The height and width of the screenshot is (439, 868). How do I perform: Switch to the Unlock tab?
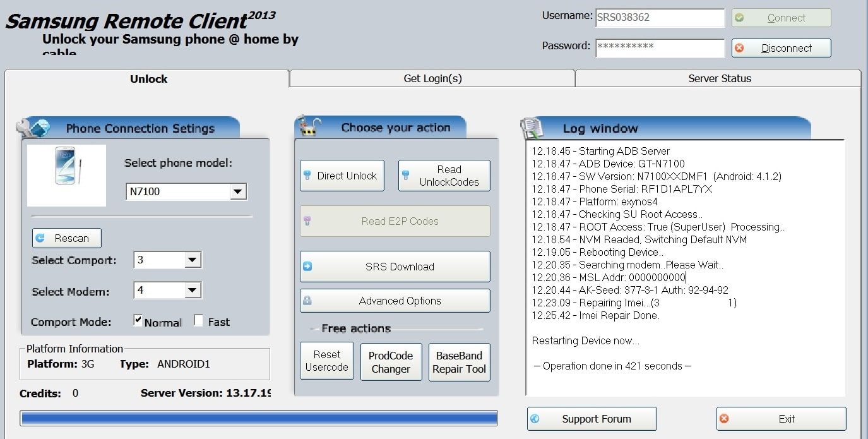[148, 79]
